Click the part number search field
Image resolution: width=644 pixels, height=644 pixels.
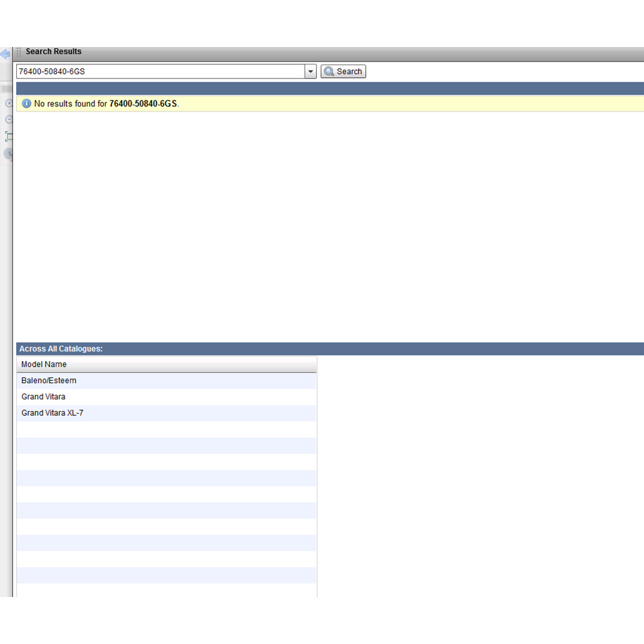point(160,71)
